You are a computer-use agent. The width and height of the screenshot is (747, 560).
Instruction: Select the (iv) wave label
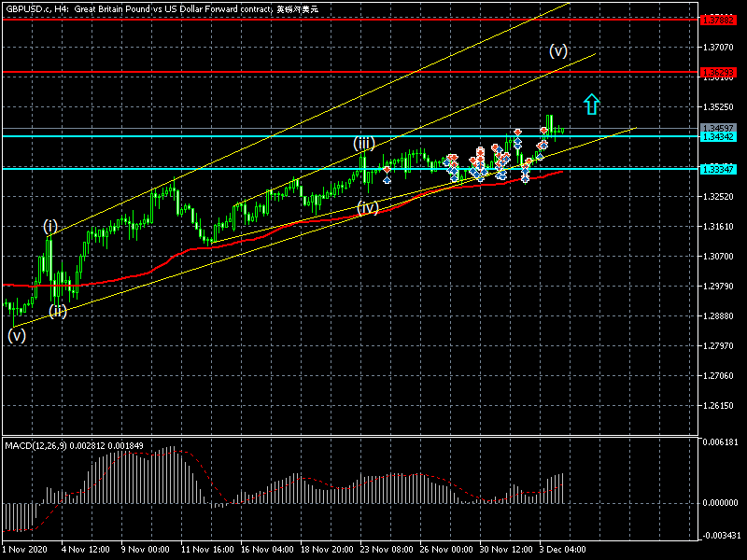coord(368,207)
